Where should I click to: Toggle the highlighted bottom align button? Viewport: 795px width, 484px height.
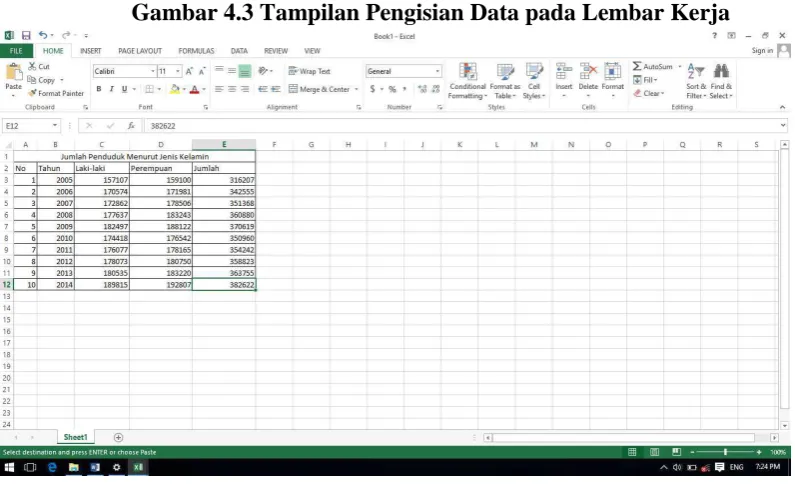tap(245, 71)
